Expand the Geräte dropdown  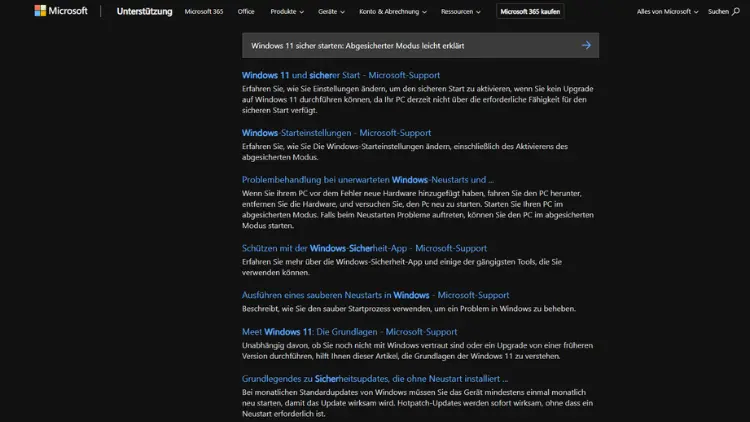tap(331, 11)
